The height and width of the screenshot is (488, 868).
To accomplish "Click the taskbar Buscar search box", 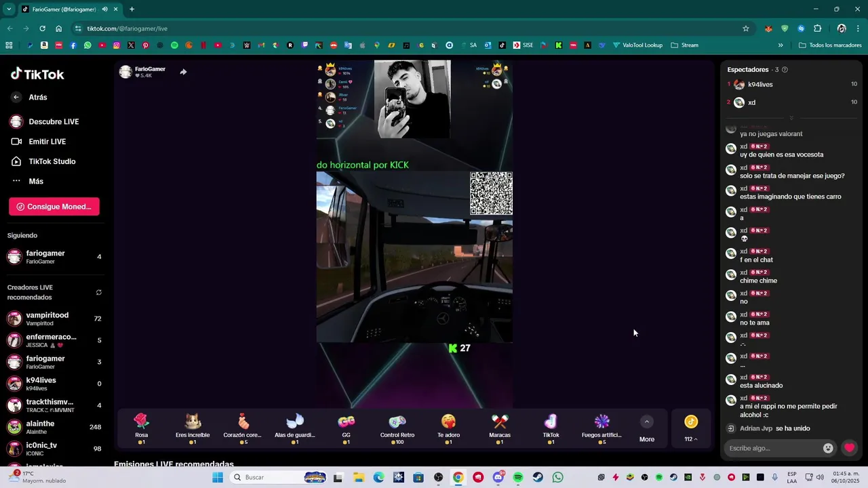I will click(x=279, y=477).
